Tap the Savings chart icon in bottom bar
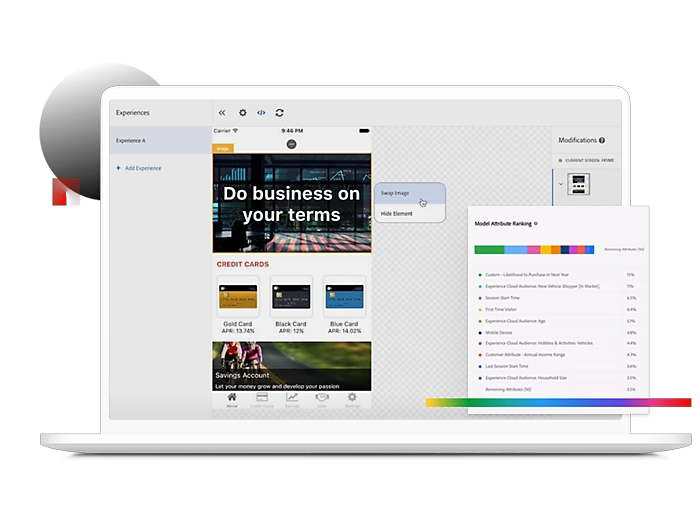 click(x=292, y=399)
